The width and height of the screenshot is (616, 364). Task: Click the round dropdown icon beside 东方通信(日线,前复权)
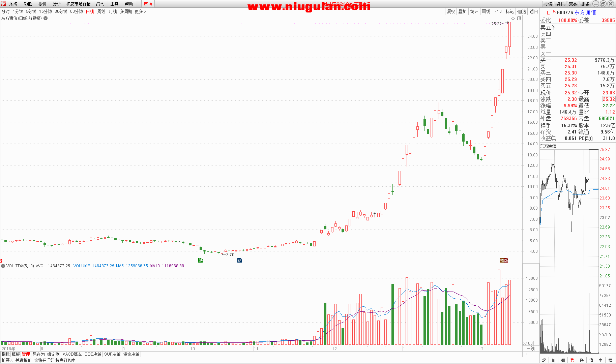(x=46, y=18)
